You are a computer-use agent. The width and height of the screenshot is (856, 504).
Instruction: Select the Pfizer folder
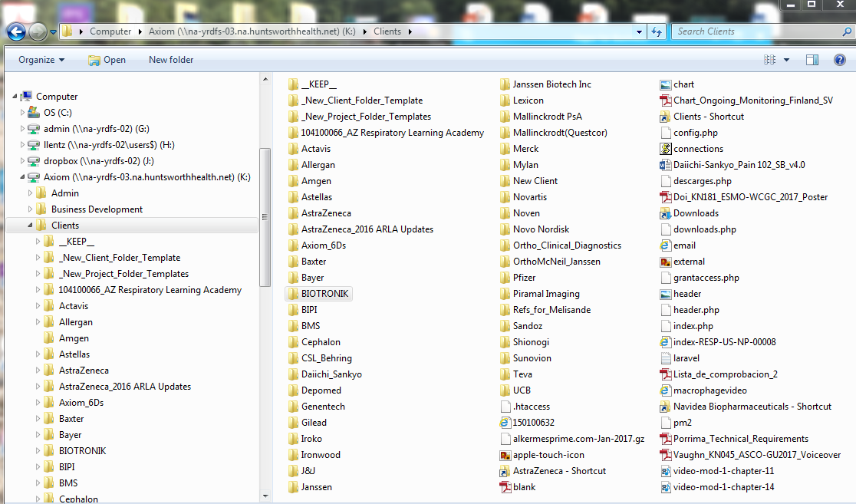coord(518,278)
